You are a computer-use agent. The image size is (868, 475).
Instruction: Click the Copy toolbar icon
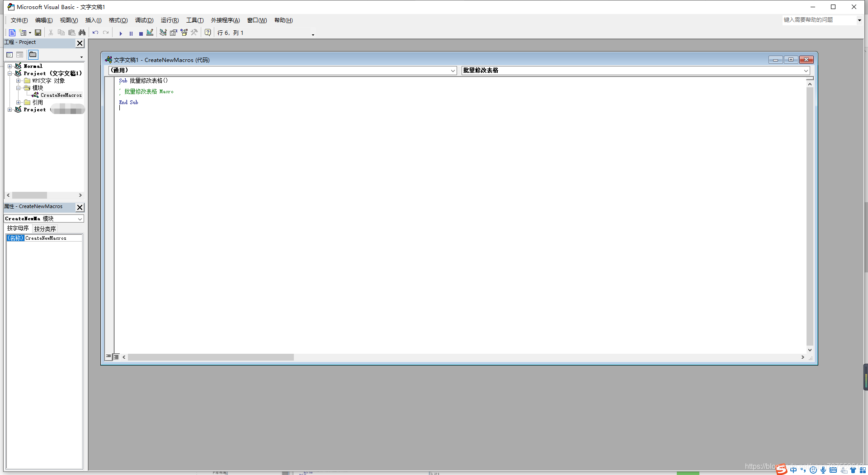click(x=61, y=33)
